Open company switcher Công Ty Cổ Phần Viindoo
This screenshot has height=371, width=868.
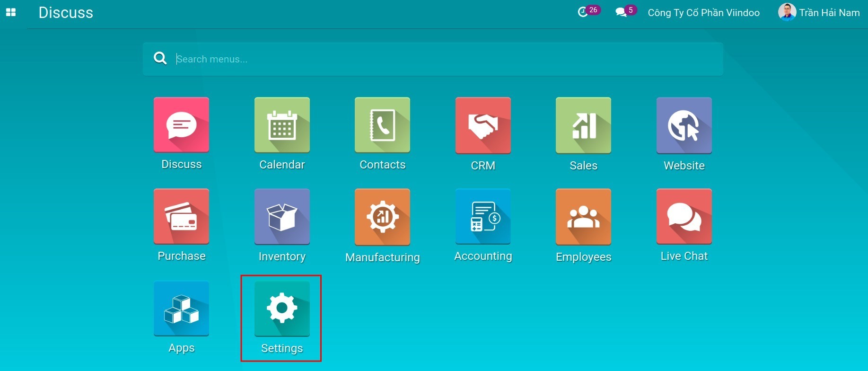click(703, 13)
